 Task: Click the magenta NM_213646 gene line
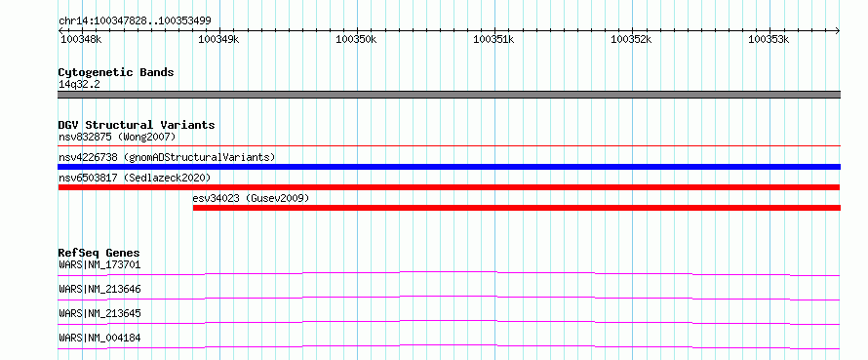coord(450,298)
